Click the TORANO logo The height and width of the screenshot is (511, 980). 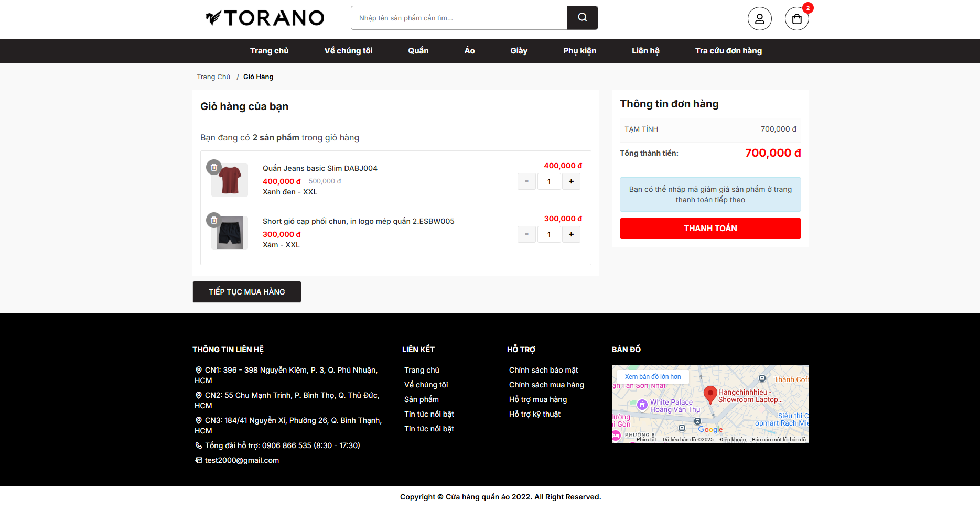pyautogui.click(x=265, y=18)
